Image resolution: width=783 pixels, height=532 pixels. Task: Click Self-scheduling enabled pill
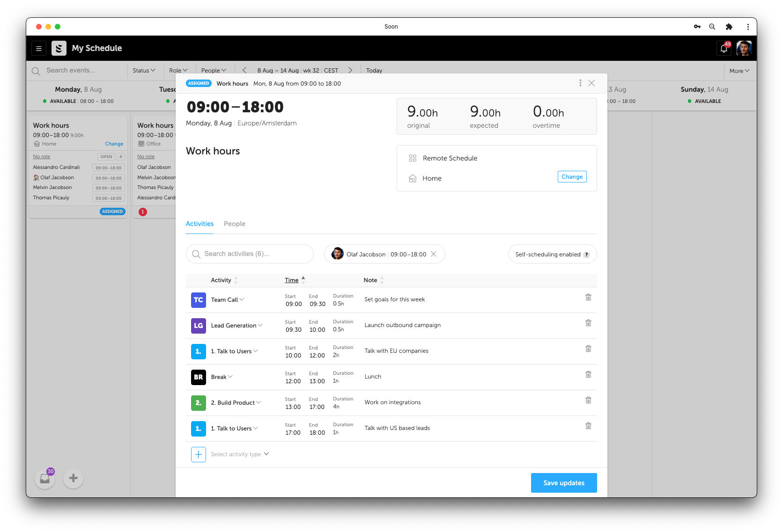pos(553,254)
